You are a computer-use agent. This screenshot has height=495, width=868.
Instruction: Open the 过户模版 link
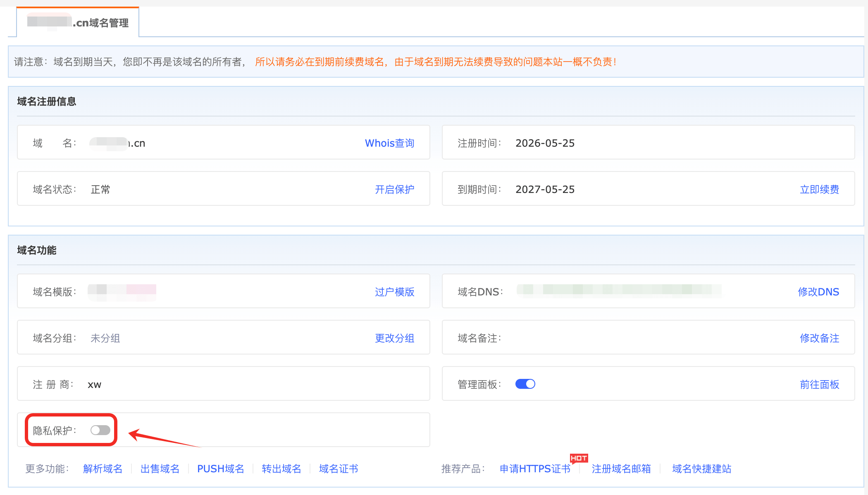pos(394,292)
